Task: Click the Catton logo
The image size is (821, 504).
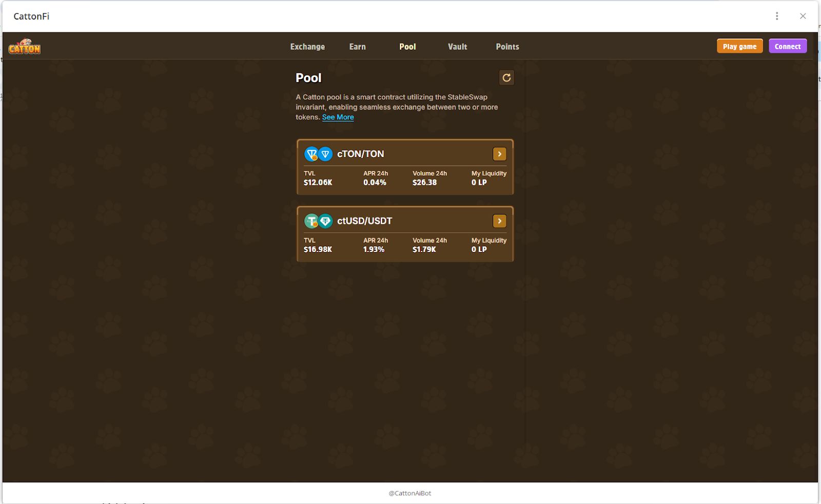Action: click(24, 47)
